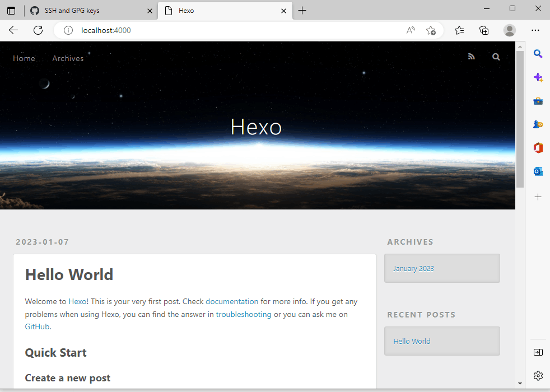The image size is (550, 392).
Task: Switch to the SSH and GPG keys tab
Action: point(90,10)
